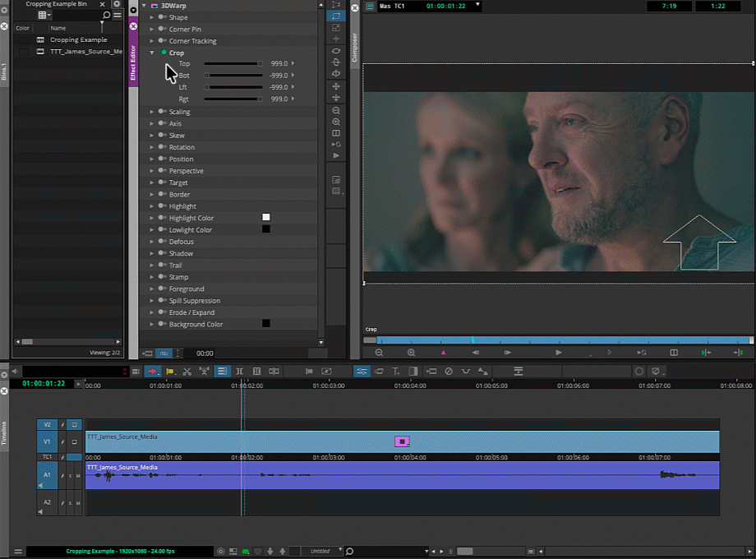The width and height of the screenshot is (756, 559).
Task: Click the zoom out icon in Effect Editor toolbar
Action: [x=336, y=110]
